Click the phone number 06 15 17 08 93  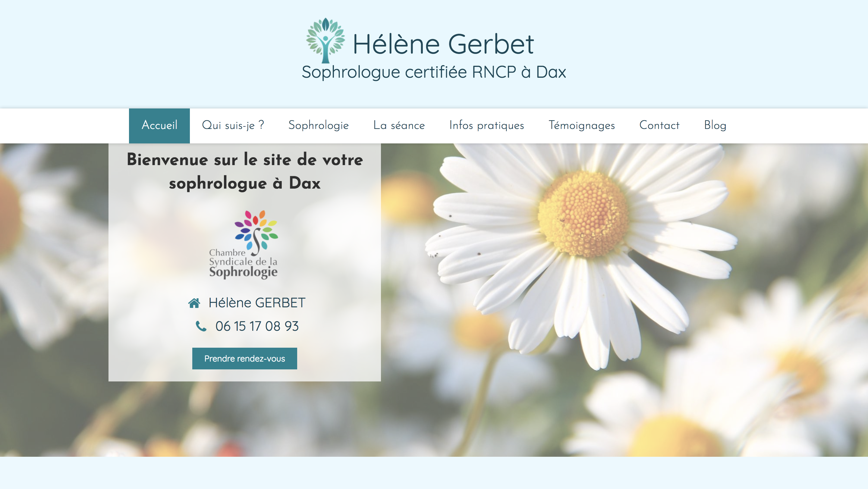tap(257, 326)
